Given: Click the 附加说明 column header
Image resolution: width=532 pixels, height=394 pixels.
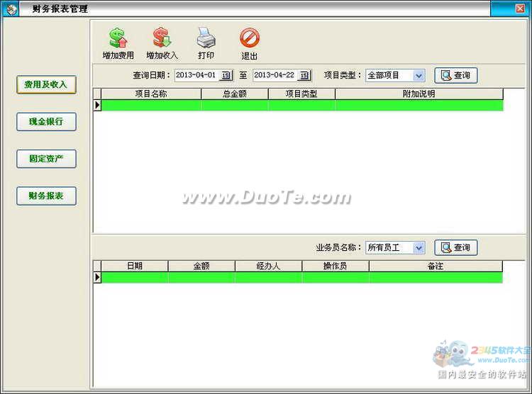Looking at the screenshot, I should point(419,94).
